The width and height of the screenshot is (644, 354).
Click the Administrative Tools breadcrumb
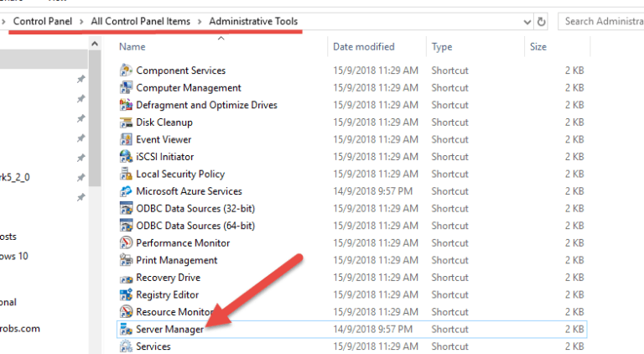253,21
